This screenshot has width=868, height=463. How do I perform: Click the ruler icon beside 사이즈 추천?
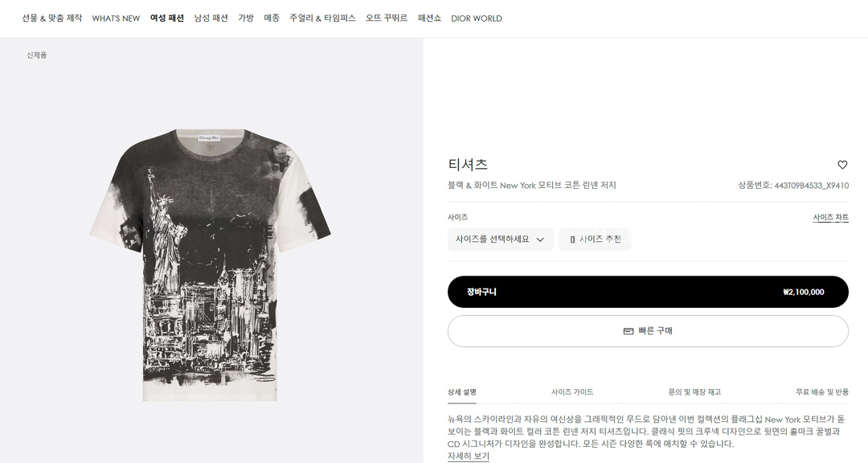(572, 240)
